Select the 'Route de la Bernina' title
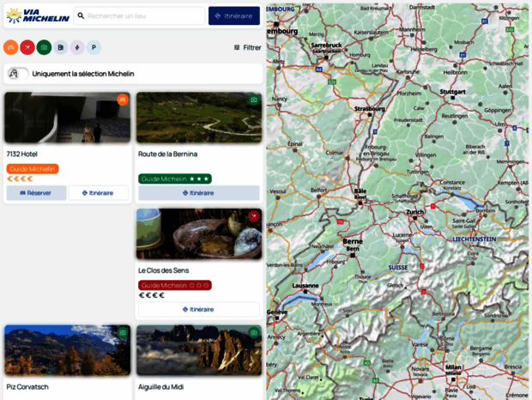The image size is (532, 400). coord(167,154)
